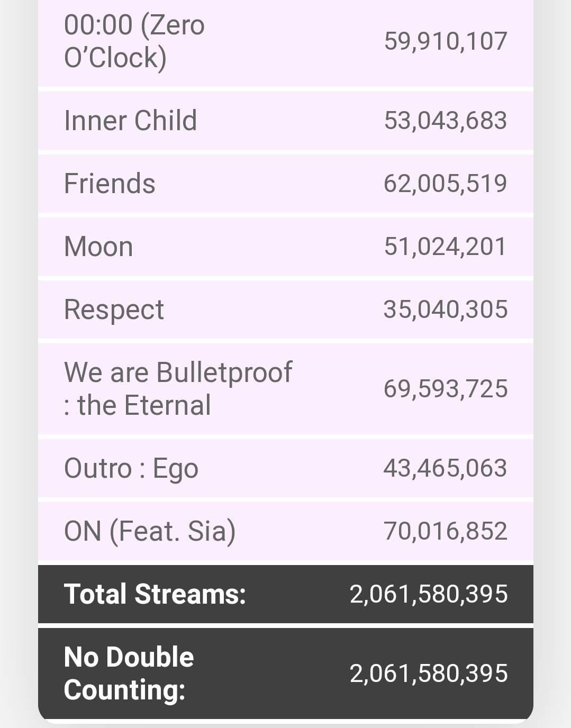Viewport: 571px width, 728px height.
Task: Select the 70,016,852 stream count
Action: pos(446,531)
